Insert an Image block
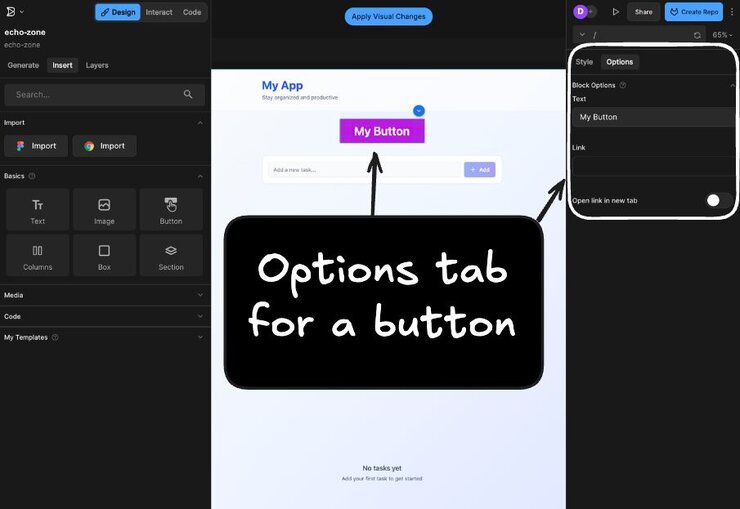This screenshot has height=509, width=740. pyautogui.click(x=104, y=210)
